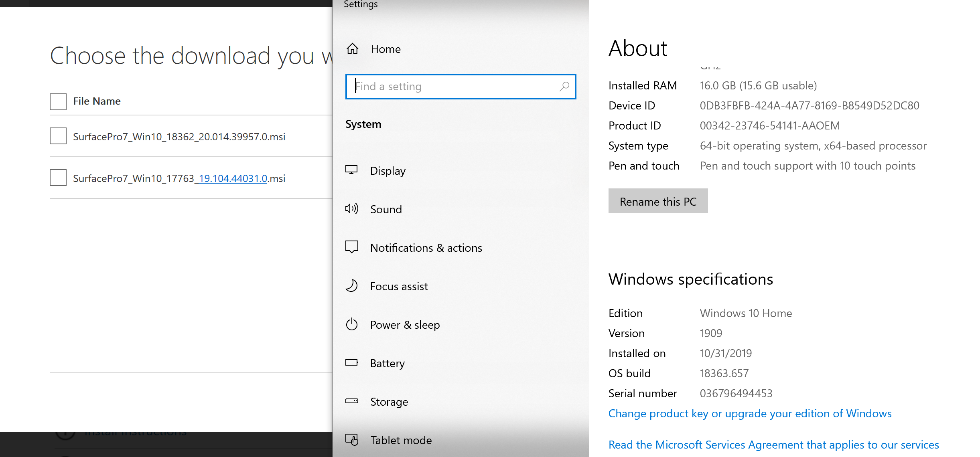Click the Installed on date 10/31/2019
The image size is (980, 457).
click(x=726, y=353)
